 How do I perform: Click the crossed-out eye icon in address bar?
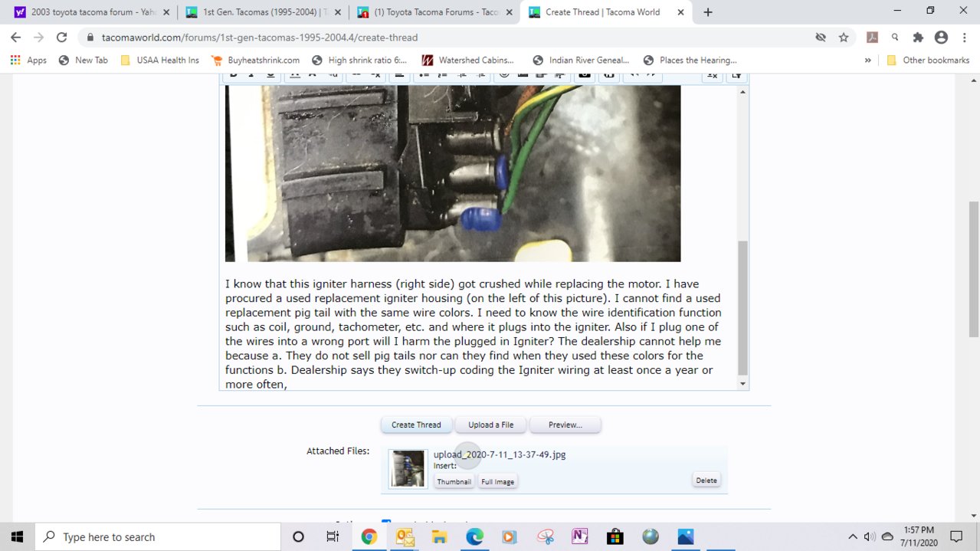tap(821, 37)
